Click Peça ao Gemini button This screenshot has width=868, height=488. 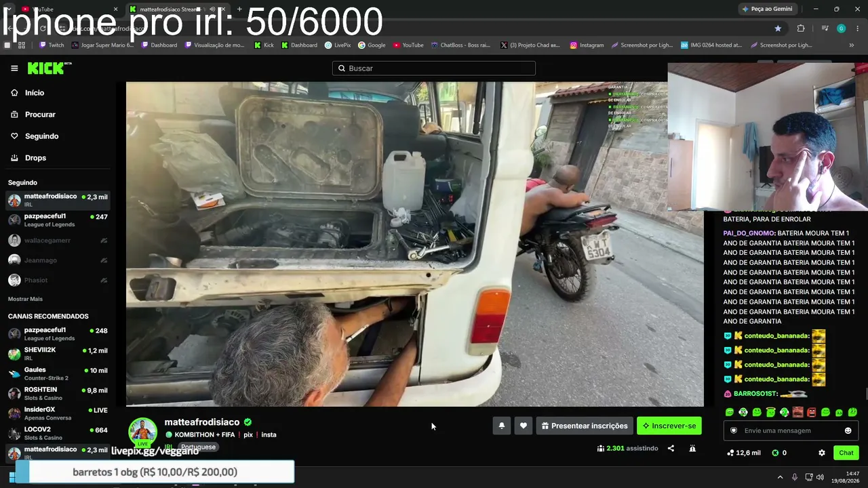coord(768,9)
